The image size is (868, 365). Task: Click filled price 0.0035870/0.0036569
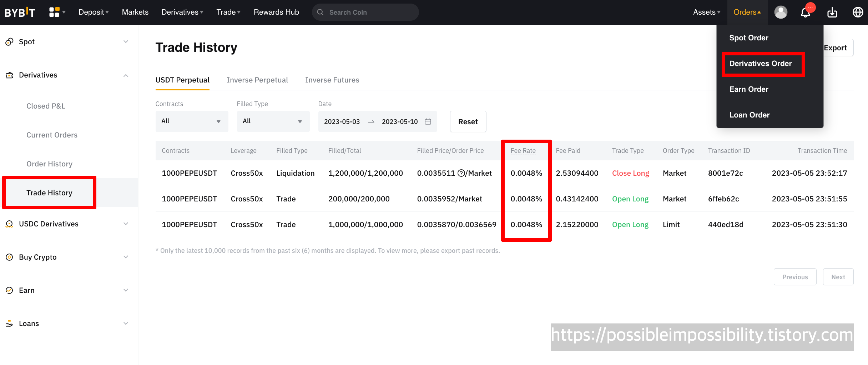456,225
